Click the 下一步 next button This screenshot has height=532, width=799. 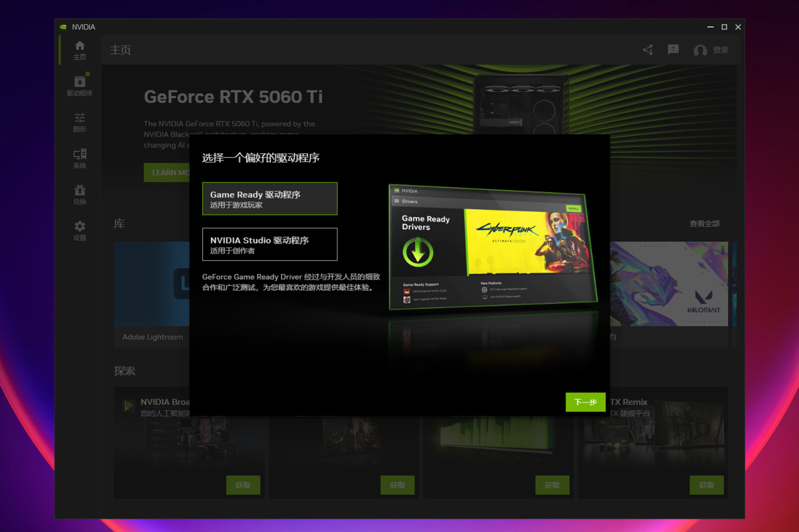[x=586, y=402]
